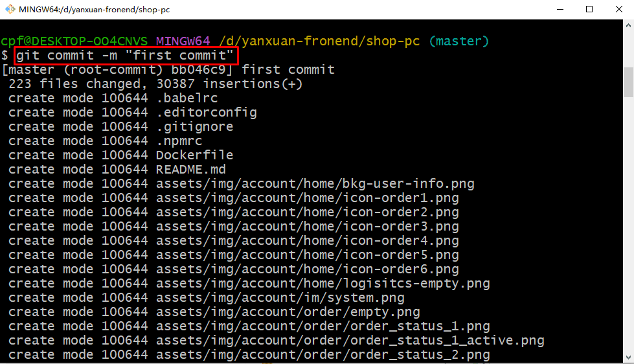Viewport: 634px width, 364px height.
Task: Minimize the MINGW64 terminal window
Action: [x=560, y=9]
